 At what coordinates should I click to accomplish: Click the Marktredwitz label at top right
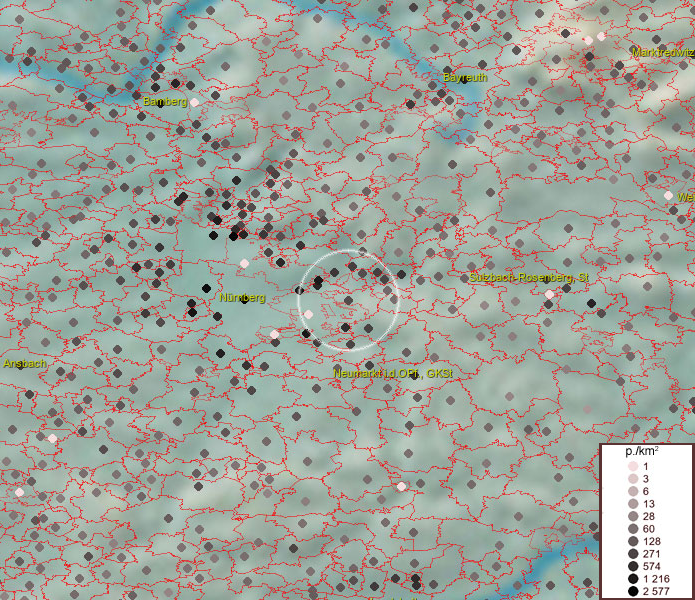tap(662, 52)
